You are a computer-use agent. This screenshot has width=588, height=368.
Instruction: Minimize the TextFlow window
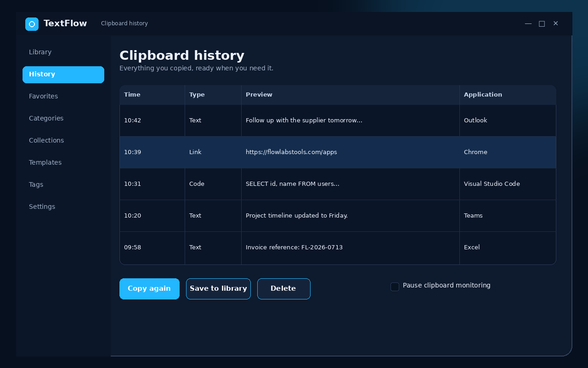(528, 23)
